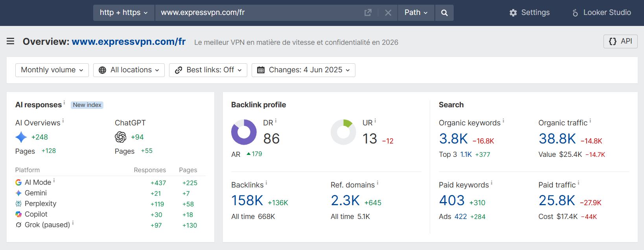This screenshot has width=644, height=250.
Task: Click the ChatGPT Pages +55 value
Action: (147, 151)
